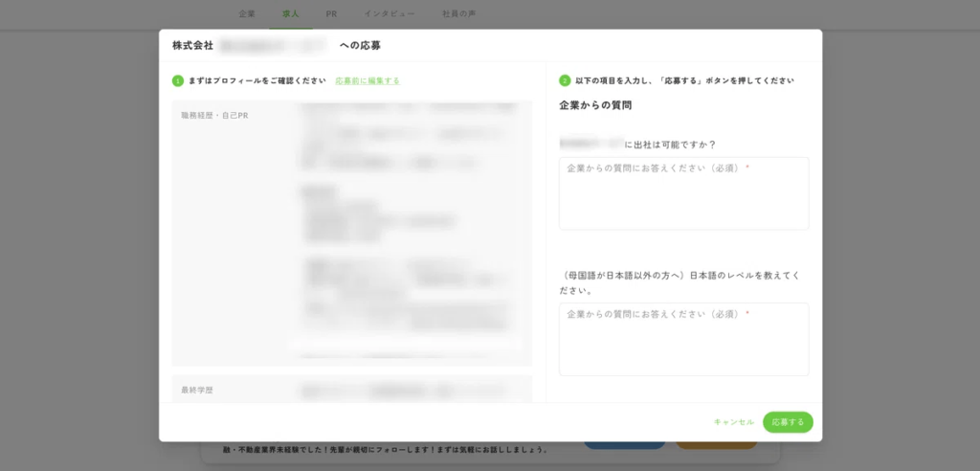
Task: Click the まずはプロフィールをご確認ください instruction text
Action: (x=256, y=80)
